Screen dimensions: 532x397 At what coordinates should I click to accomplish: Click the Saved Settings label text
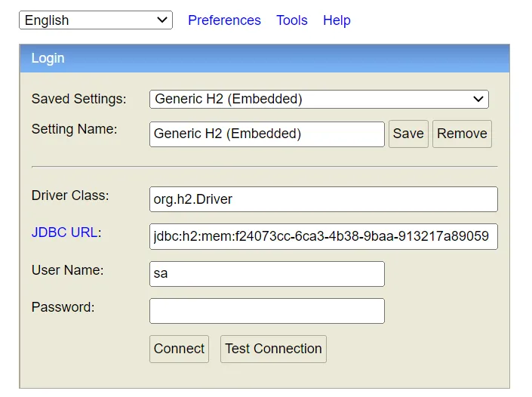coord(78,99)
